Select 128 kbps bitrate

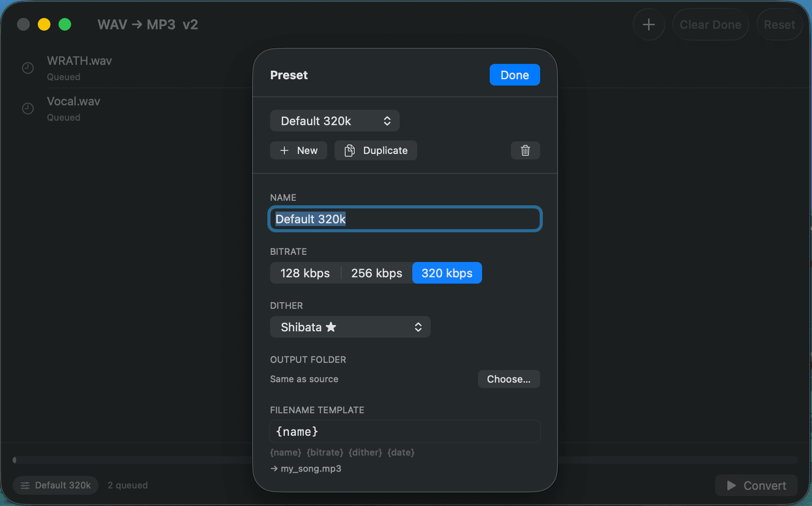pos(305,273)
